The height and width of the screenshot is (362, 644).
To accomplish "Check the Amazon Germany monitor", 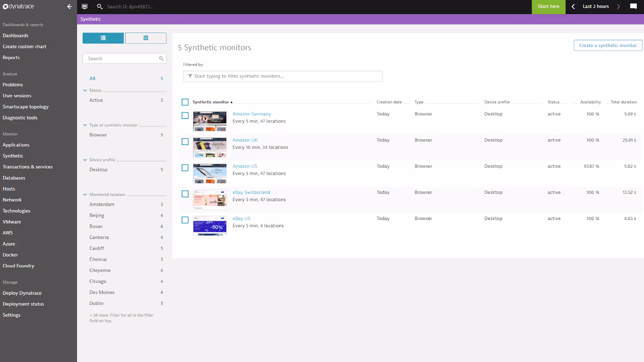I will [x=185, y=115].
